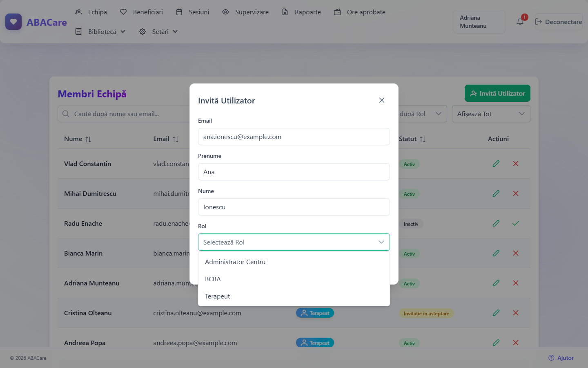Open the Supervizare page

(245, 12)
